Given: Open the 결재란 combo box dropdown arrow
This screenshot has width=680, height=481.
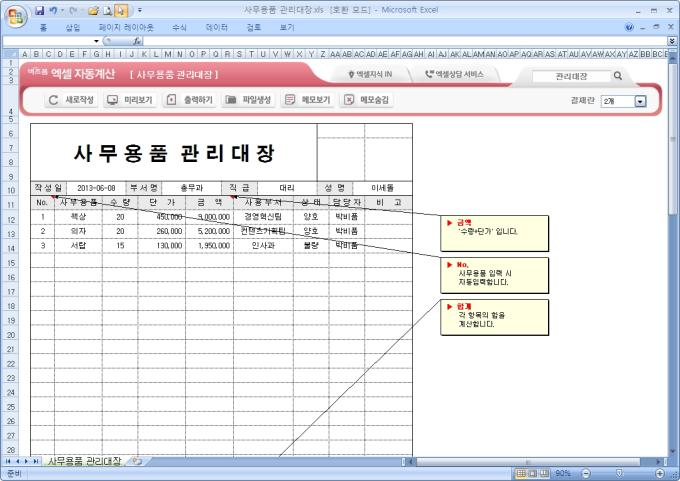Looking at the screenshot, I should tap(640, 101).
